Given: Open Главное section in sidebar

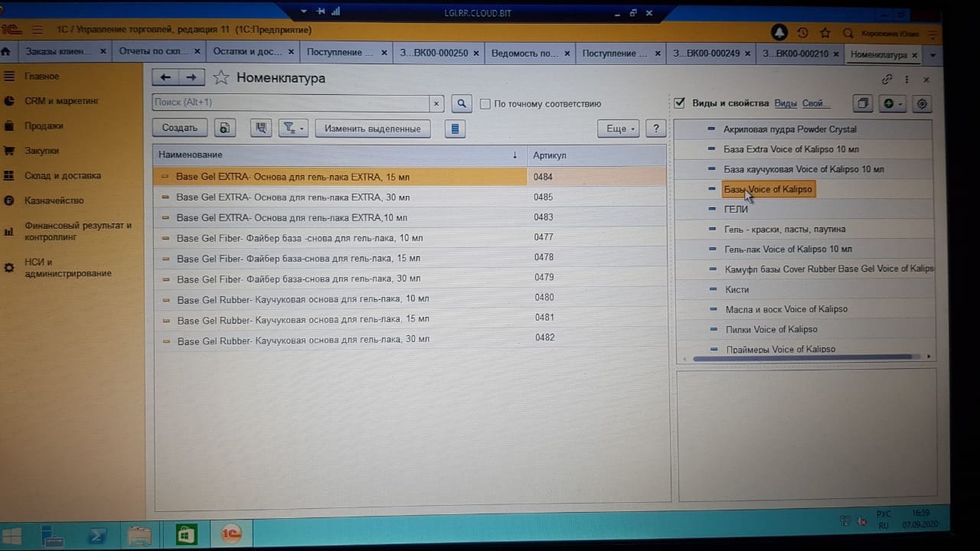Looking at the screenshot, I should click(41, 77).
